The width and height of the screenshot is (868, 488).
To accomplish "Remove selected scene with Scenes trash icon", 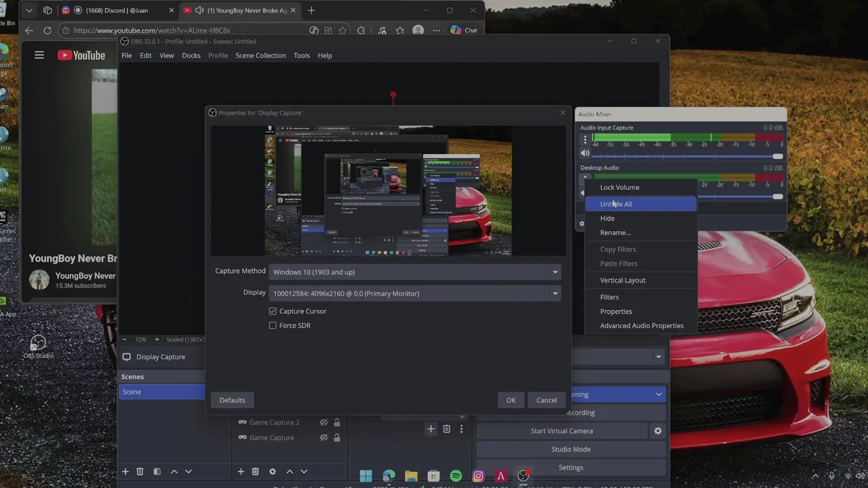I will click(140, 472).
